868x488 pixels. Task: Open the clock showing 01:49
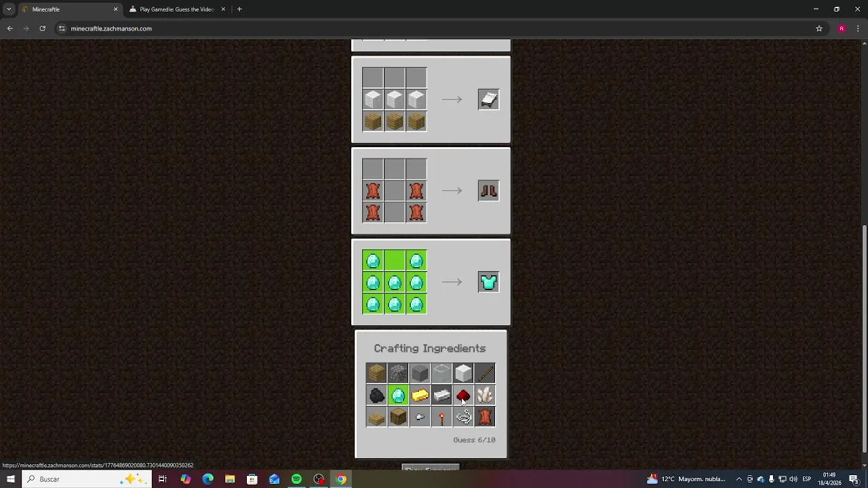pos(830,479)
